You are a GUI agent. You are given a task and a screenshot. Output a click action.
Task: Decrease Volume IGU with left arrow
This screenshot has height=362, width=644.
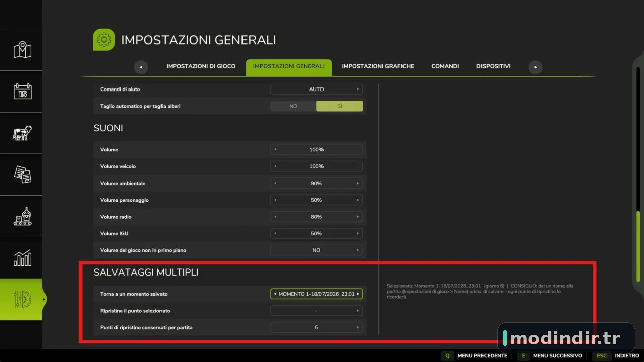point(275,234)
